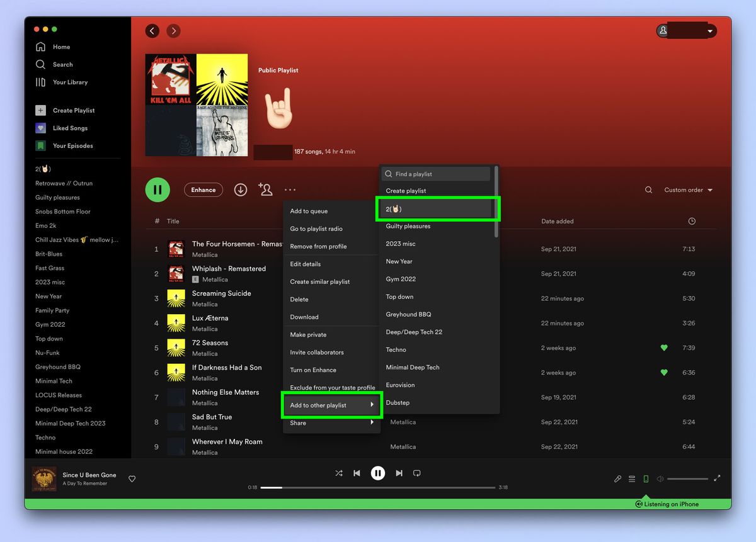
Task: Toggle shuffle in the player bar
Action: tap(339, 473)
